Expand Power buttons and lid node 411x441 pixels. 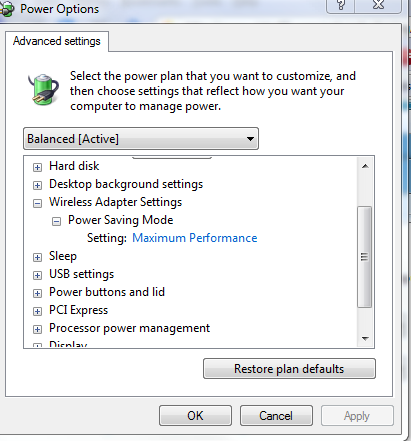pos(37,293)
